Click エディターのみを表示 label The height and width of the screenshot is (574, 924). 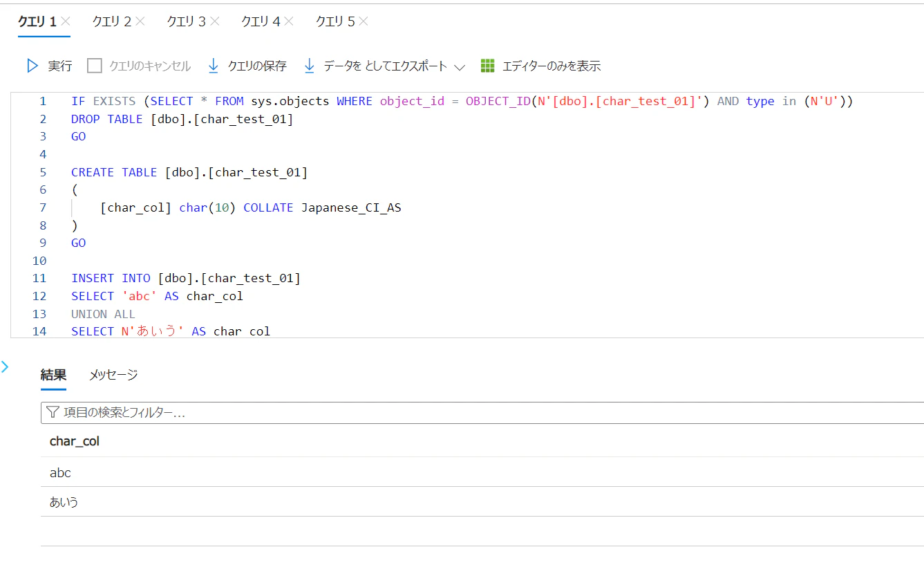551,66
